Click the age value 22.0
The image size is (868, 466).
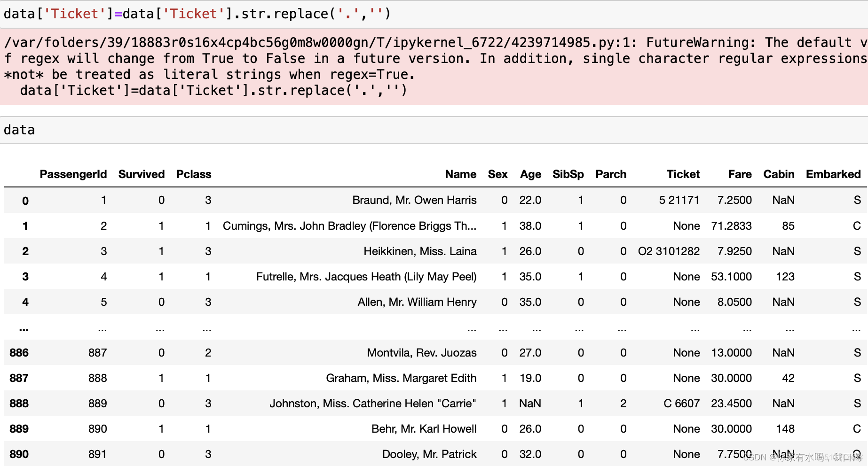point(530,200)
